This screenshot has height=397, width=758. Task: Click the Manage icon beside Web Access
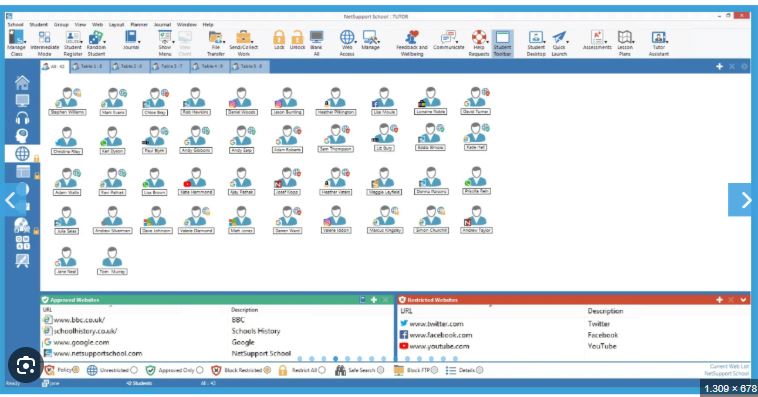tap(369, 38)
